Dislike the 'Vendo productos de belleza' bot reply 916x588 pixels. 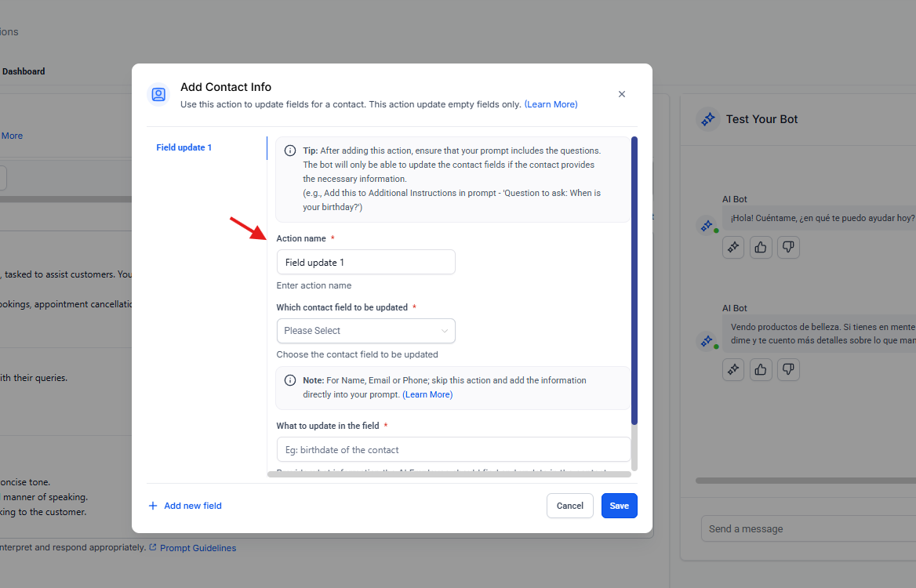[x=788, y=369]
